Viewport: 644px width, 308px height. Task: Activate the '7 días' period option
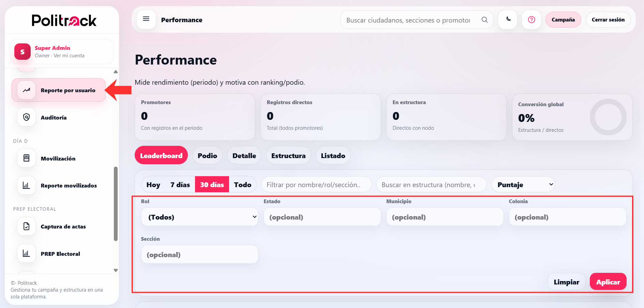pos(180,184)
